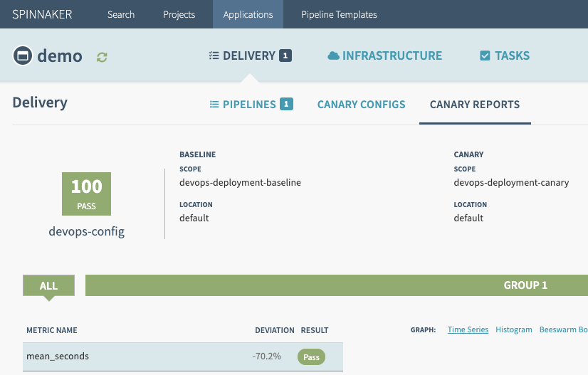Viewport: 588px width, 375px height.
Task: Open Pipeline Templates in top navigation
Action: (339, 14)
